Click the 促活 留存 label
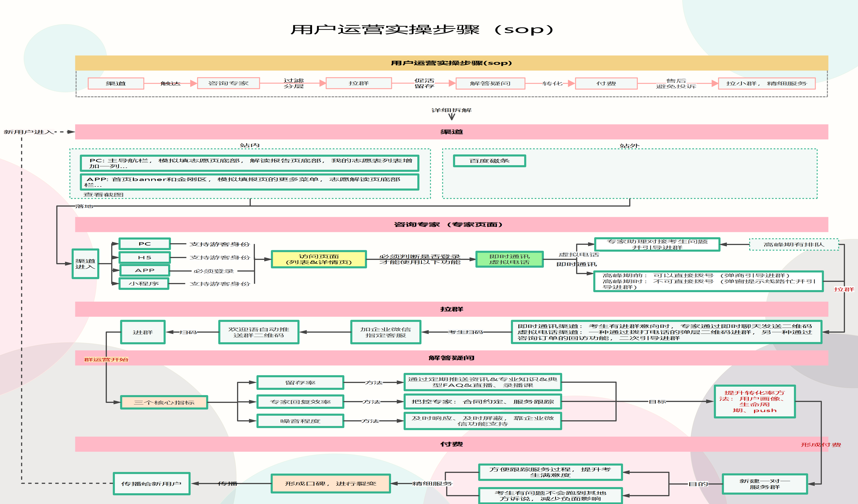This screenshot has width=858, height=504. point(424,84)
